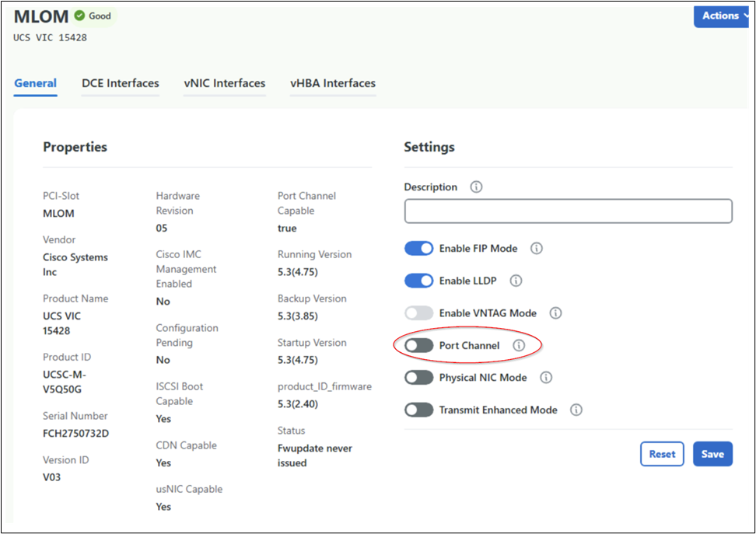Enable the Port Channel toggle

point(418,345)
